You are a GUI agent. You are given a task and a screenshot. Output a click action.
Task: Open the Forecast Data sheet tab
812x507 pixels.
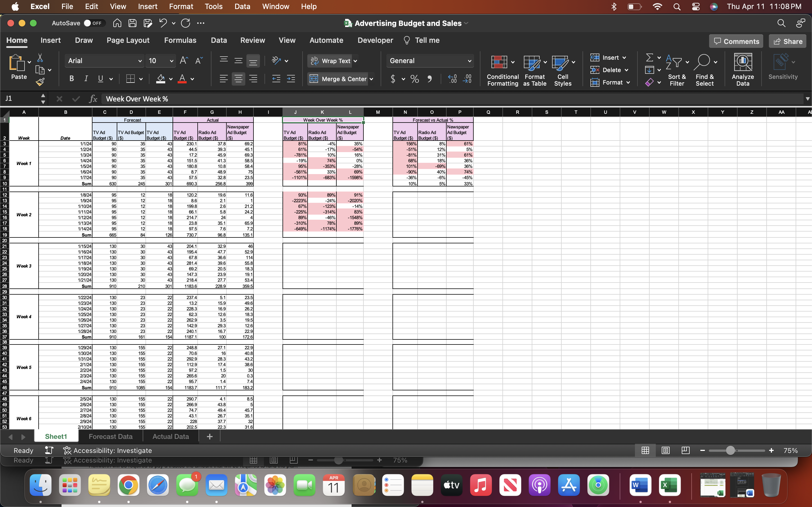[111, 436]
